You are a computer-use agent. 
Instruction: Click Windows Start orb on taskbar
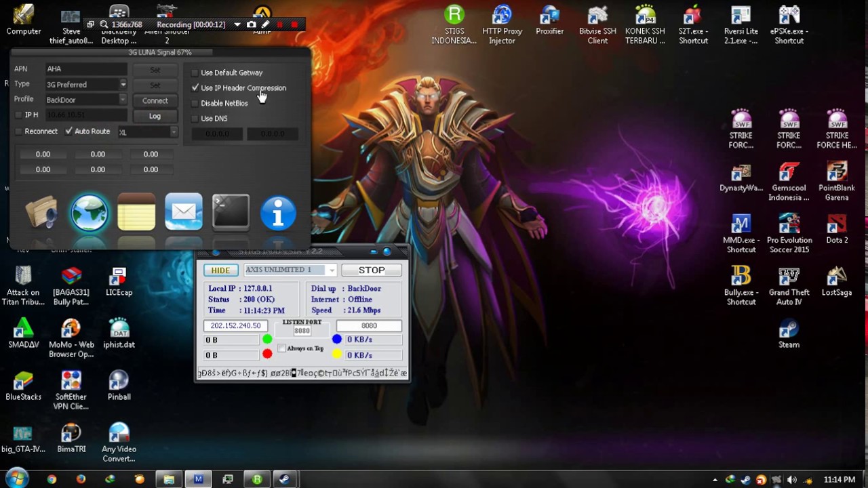tap(16, 479)
